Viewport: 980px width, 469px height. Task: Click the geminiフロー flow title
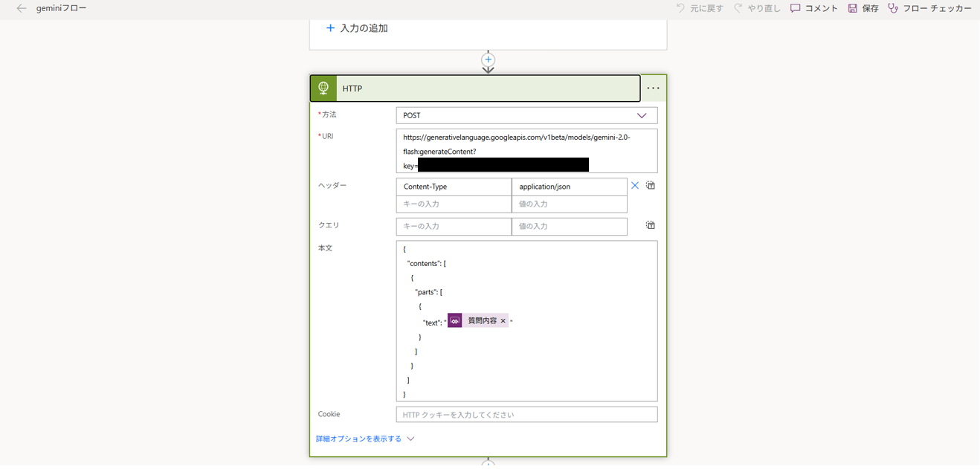61,8
